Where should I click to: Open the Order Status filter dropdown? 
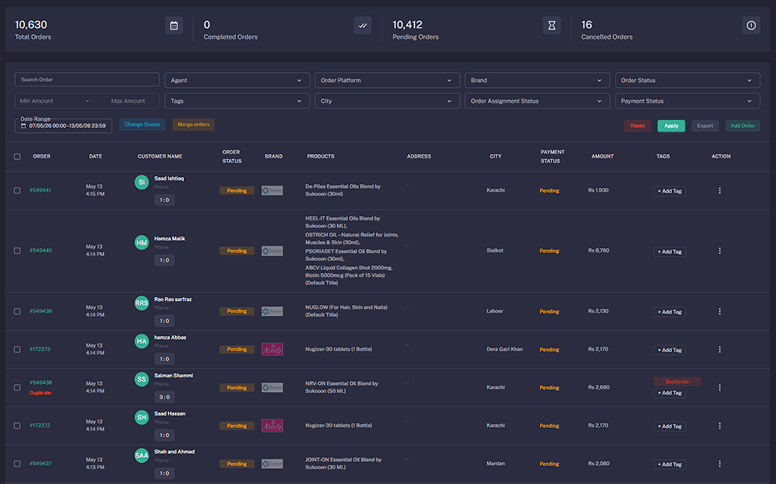(687, 80)
